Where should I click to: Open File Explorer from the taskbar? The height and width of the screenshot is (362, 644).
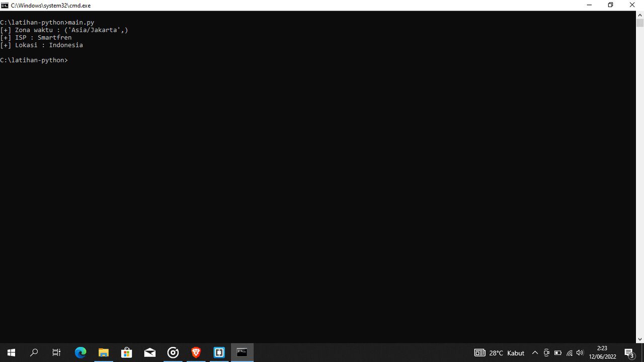[x=104, y=353]
